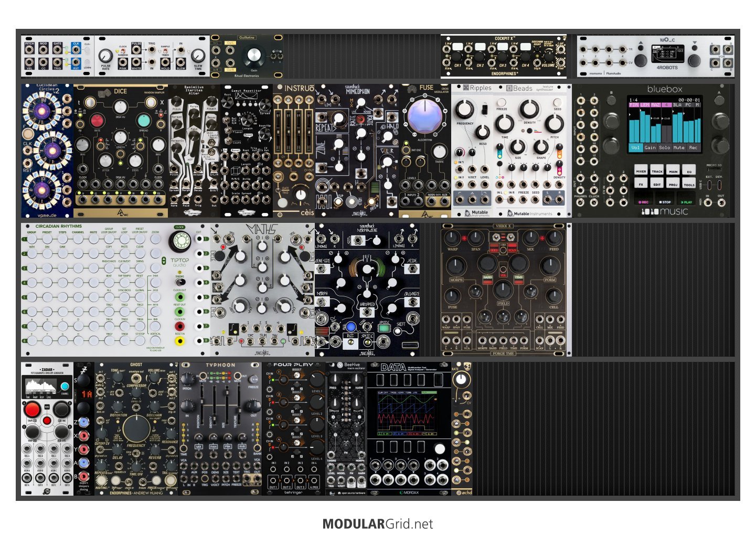The width and height of the screenshot is (756, 535).
Task: Select the Rec tab on bluebox screen
Action: click(x=693, y=148)
